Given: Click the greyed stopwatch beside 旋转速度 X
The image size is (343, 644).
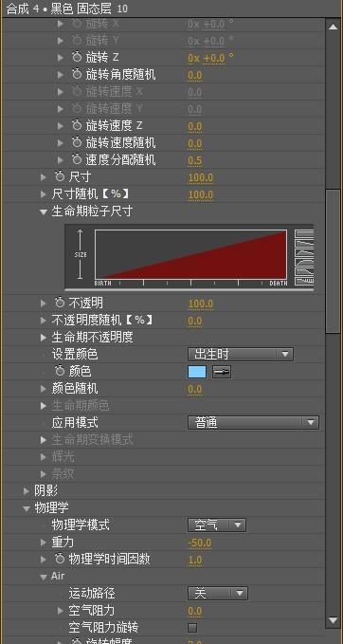Looking at the screenshot, I should coord(77,92).
